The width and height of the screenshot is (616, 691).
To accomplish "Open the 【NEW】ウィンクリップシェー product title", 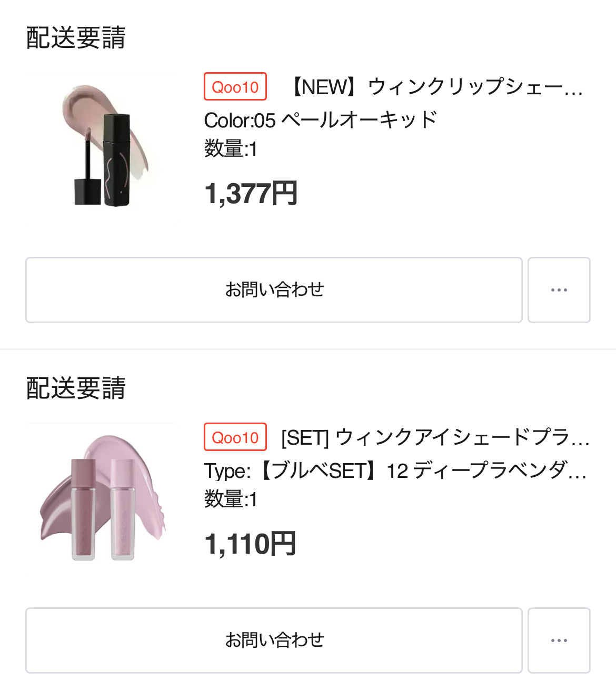I will (437, 87).
